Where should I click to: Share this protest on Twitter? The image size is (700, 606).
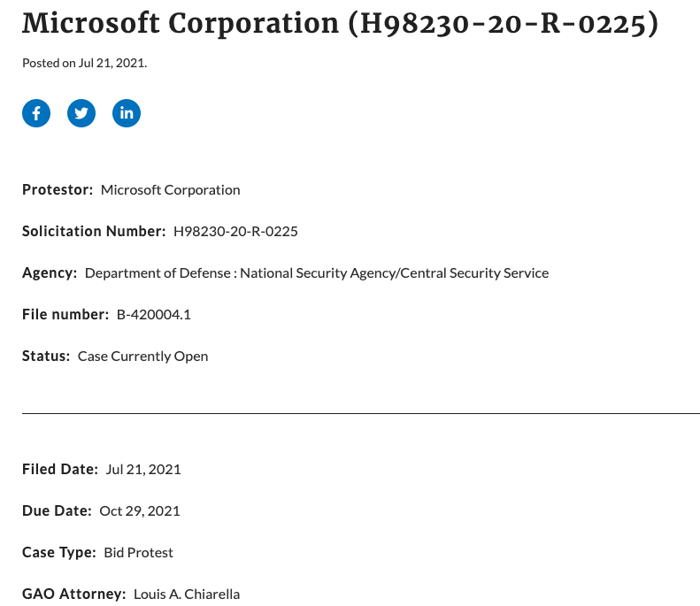[81, 113]
